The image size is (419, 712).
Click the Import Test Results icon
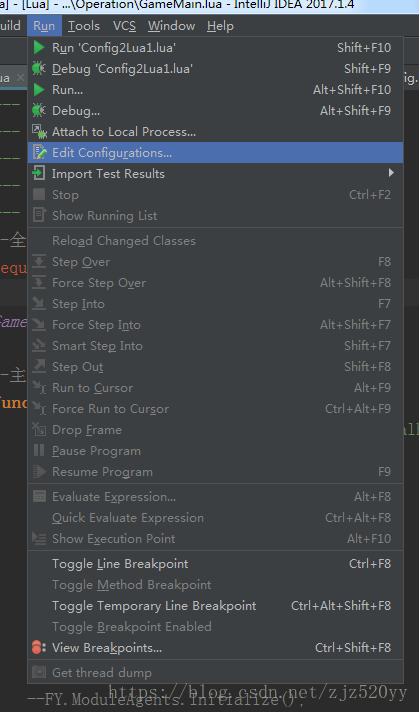click(39, 173)
